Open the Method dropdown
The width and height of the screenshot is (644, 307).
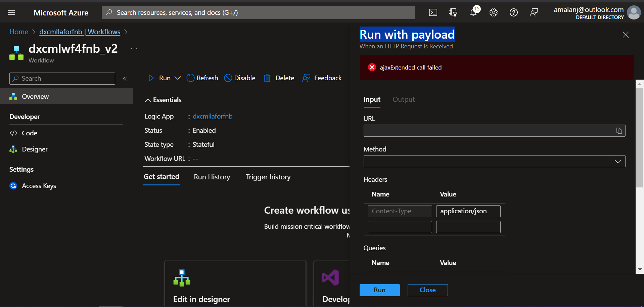point(494,161)
